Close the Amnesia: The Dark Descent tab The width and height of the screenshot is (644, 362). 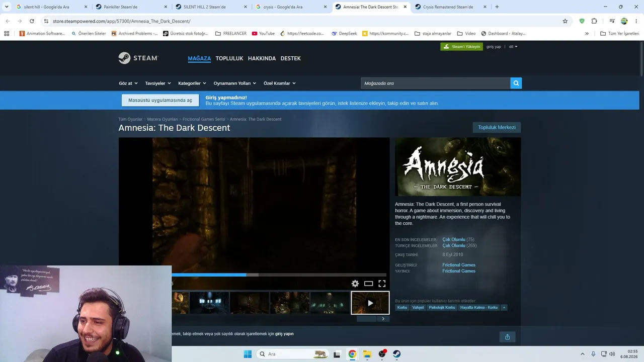405,7
